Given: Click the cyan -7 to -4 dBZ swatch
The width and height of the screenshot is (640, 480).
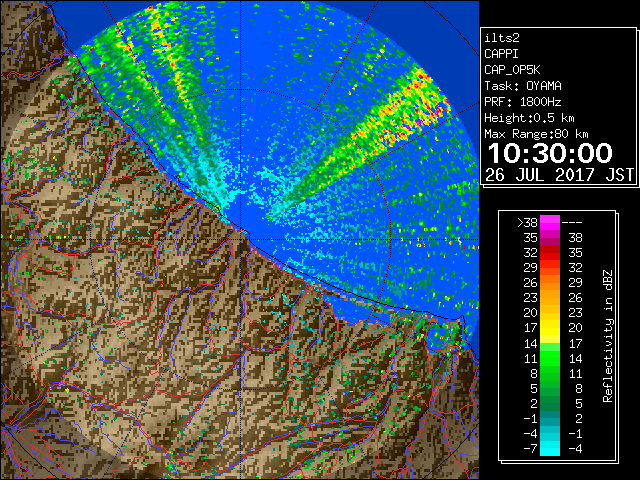Looking at the screenshot, I should point(550,448).
